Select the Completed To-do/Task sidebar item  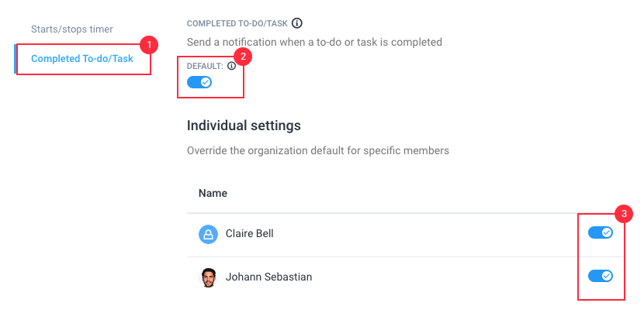(x=82, y=59)
